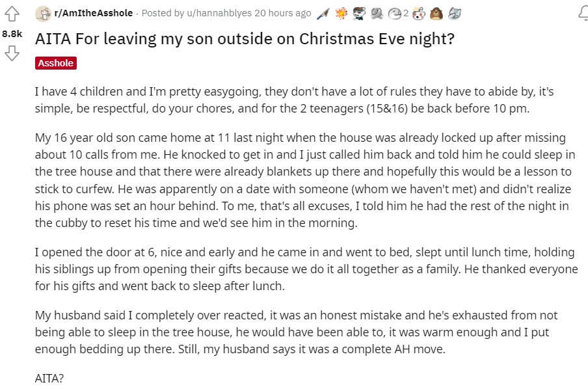This screenshot has height=389, width=588.
Task: Click the 8.8k vote score
Action: pyautogui.click(x=12, y=33)
